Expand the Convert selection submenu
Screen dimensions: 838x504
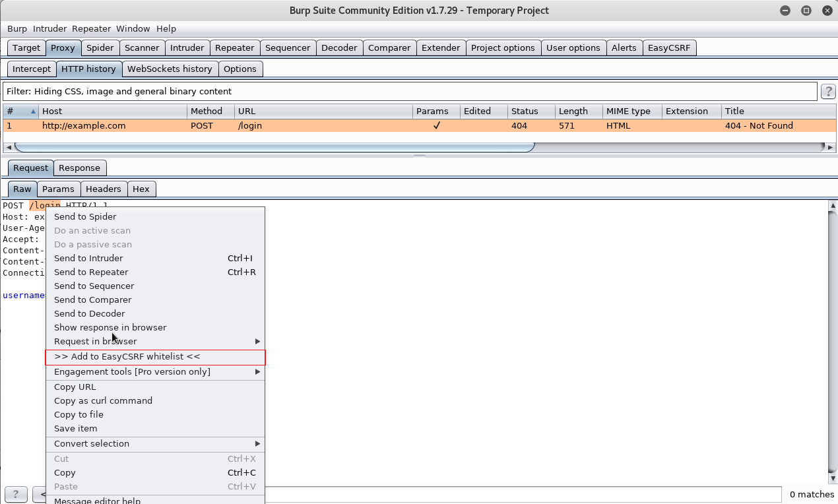pos(258,443)
